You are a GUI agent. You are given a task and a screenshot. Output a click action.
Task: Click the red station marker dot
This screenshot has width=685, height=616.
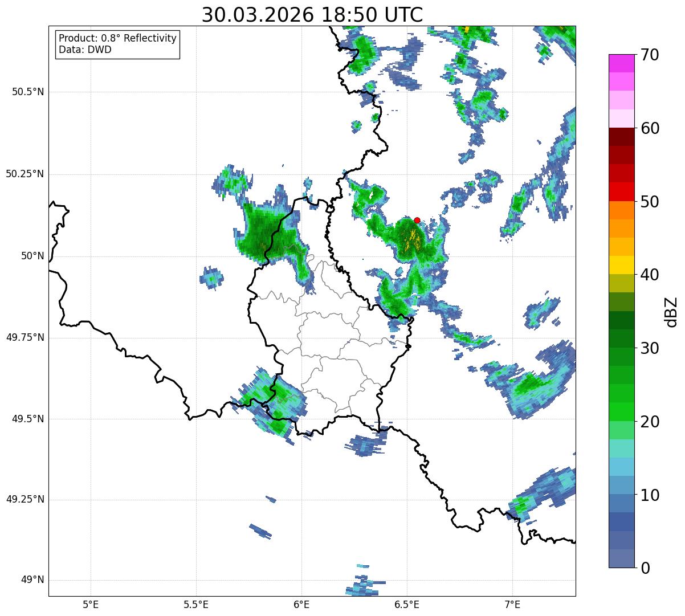click(x=417, y=220)
